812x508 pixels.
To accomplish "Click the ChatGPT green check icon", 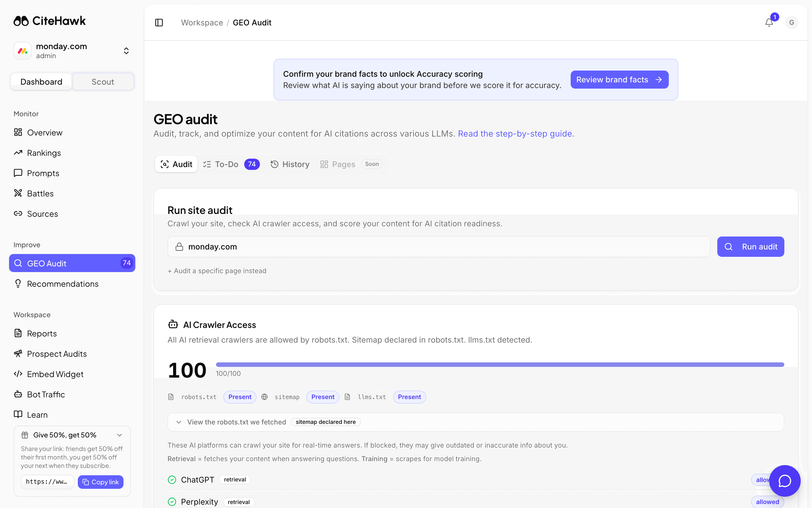I will 172,480.
